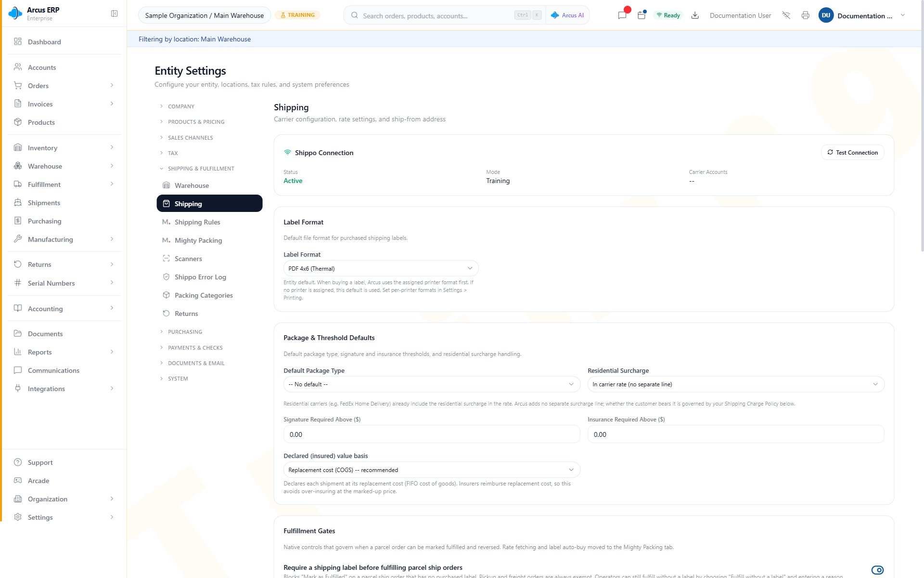924x578 pixels.
Task: Open the chat messages icon
Action: tap(622, 15)
